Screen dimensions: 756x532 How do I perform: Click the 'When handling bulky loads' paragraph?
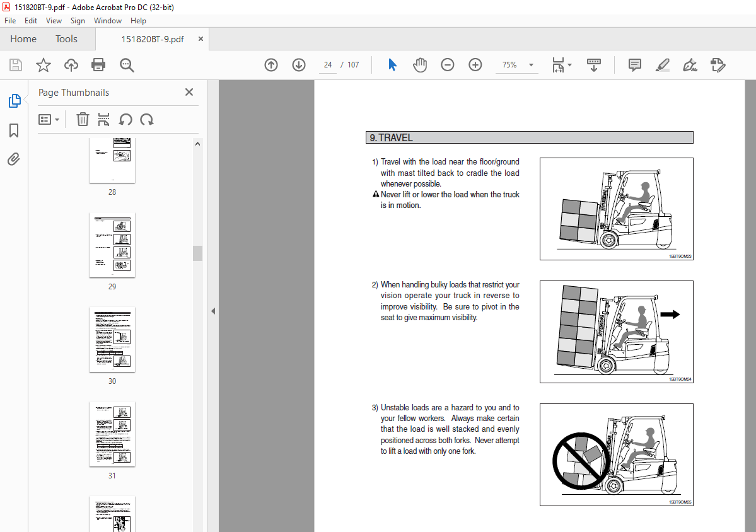point(450,301)
